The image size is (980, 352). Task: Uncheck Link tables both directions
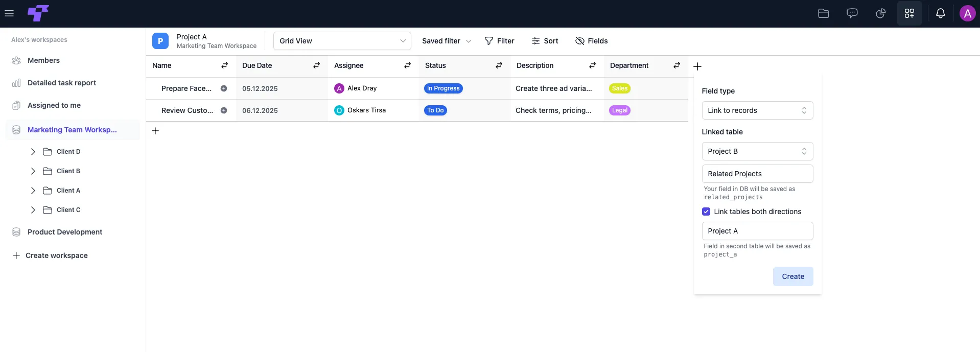tap(706, 212)
